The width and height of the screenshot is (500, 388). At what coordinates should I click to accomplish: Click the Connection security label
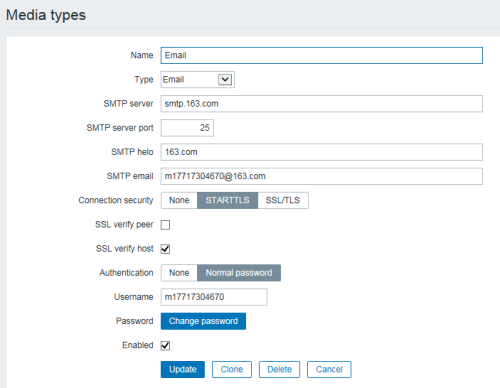coord(116,200)
